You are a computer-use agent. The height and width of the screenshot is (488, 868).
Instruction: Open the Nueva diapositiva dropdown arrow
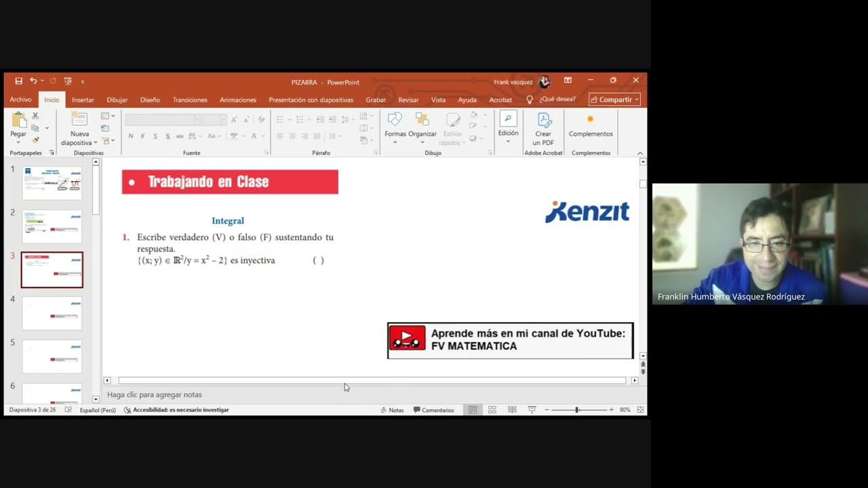96,143
